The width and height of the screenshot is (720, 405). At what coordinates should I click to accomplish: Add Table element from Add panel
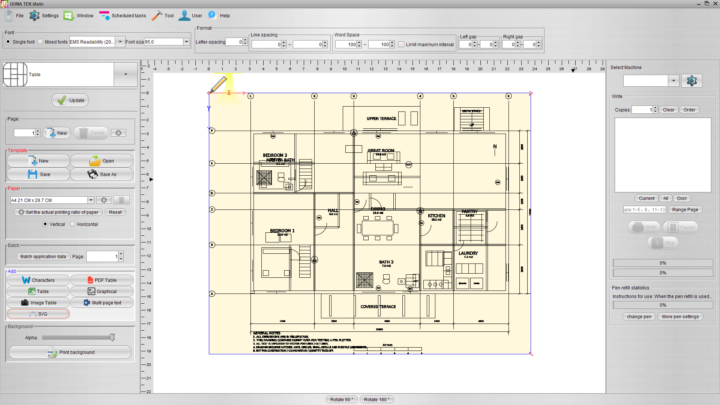38,291
